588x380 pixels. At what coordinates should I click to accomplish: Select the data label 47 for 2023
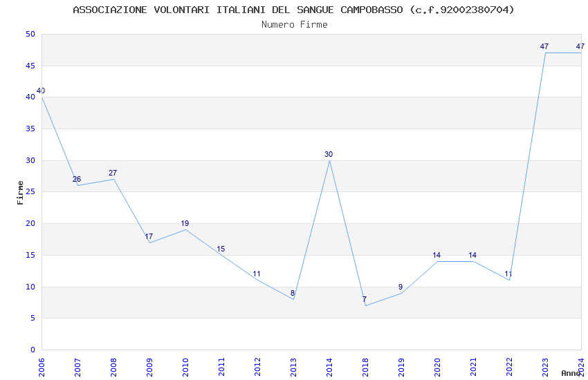[x=544, y=46]
